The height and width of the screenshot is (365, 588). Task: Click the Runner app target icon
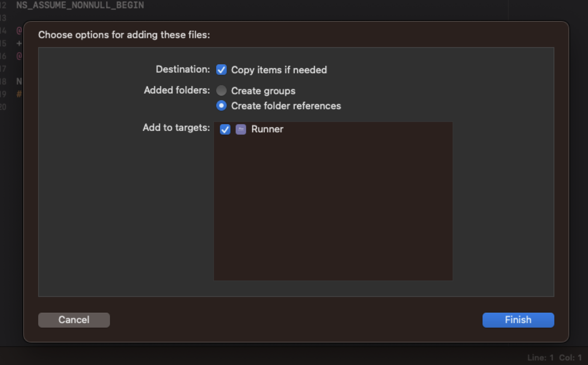[241, 129]
